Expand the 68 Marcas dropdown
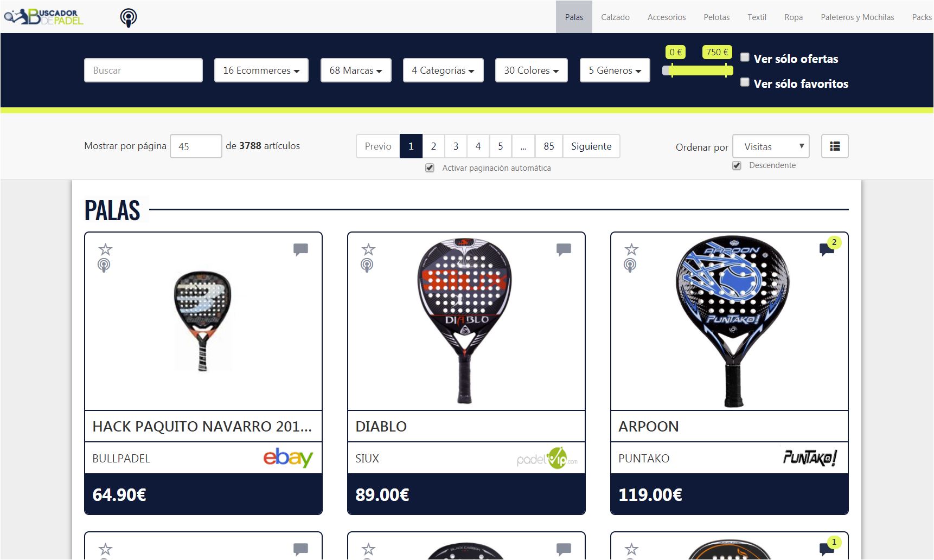This screenshot has height=560, width=934. tap(356, 70)
